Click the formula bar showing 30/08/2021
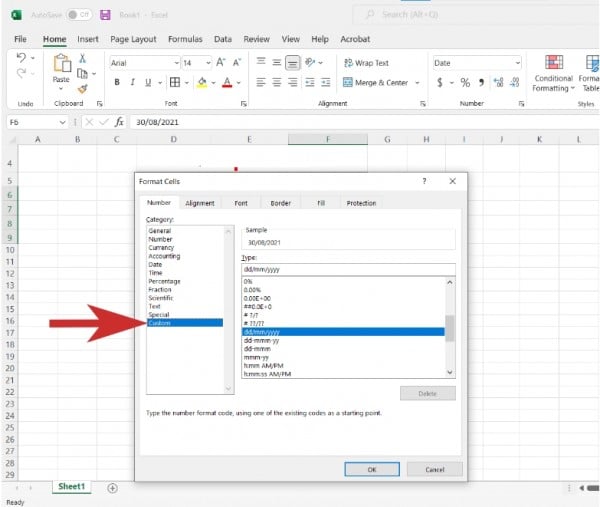The width and height of the screenshot is (600, 507). coord(364,122)
